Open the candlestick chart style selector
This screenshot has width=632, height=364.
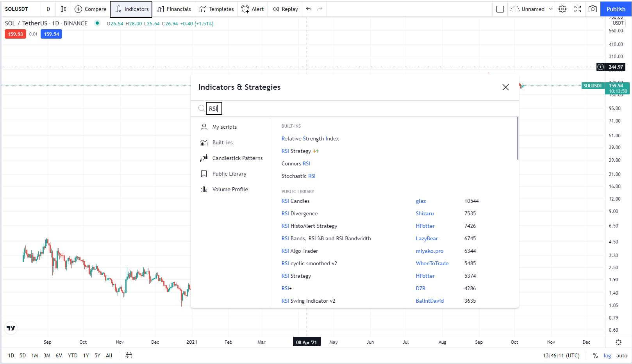pos(63,9)
